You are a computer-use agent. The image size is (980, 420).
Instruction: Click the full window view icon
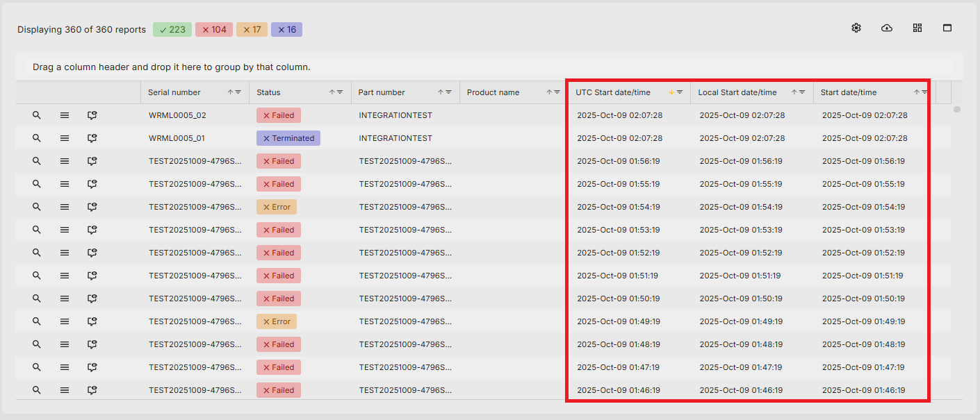(x=947, y=28)
